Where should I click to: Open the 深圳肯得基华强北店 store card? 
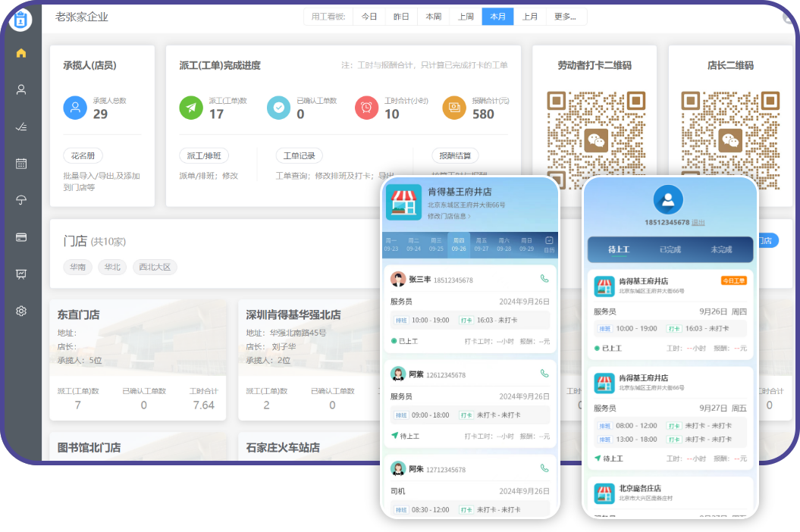(309, 360)
